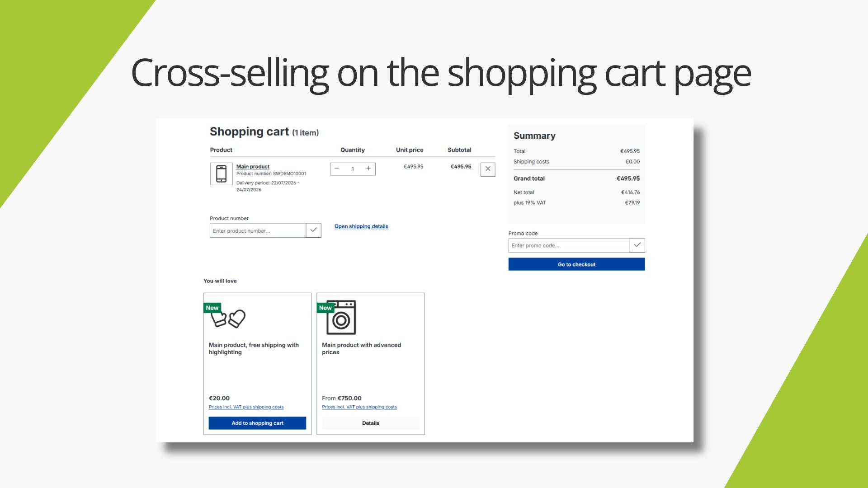
Task: Open Details for advanced prices product
Action: coord(371,423)
